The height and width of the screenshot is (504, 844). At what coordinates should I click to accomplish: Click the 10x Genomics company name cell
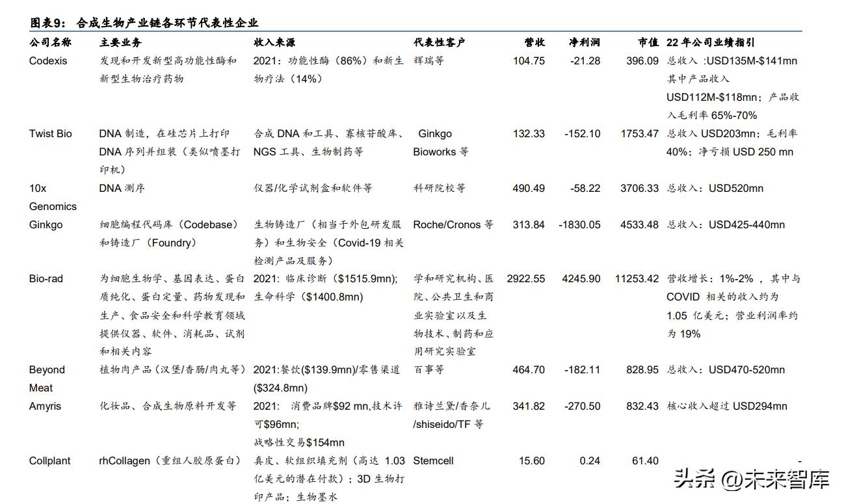[x=53, y=197]
